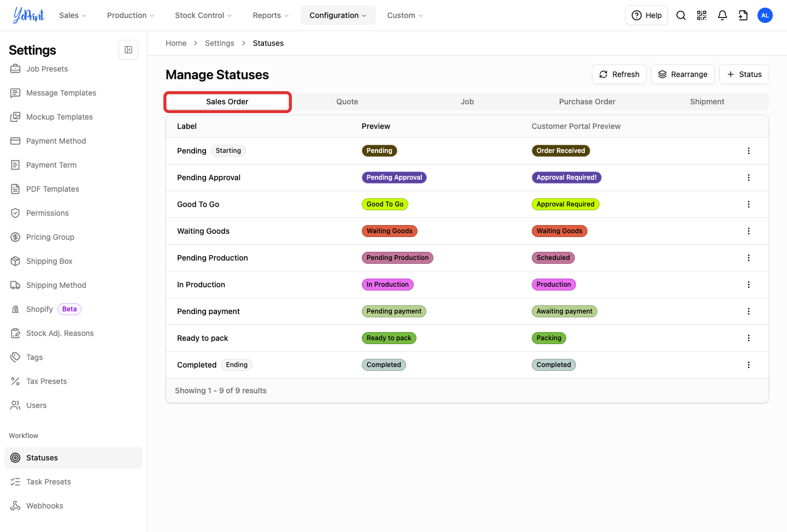
Task: Expand the Reports dropdown menu
Action: (271, 15)
